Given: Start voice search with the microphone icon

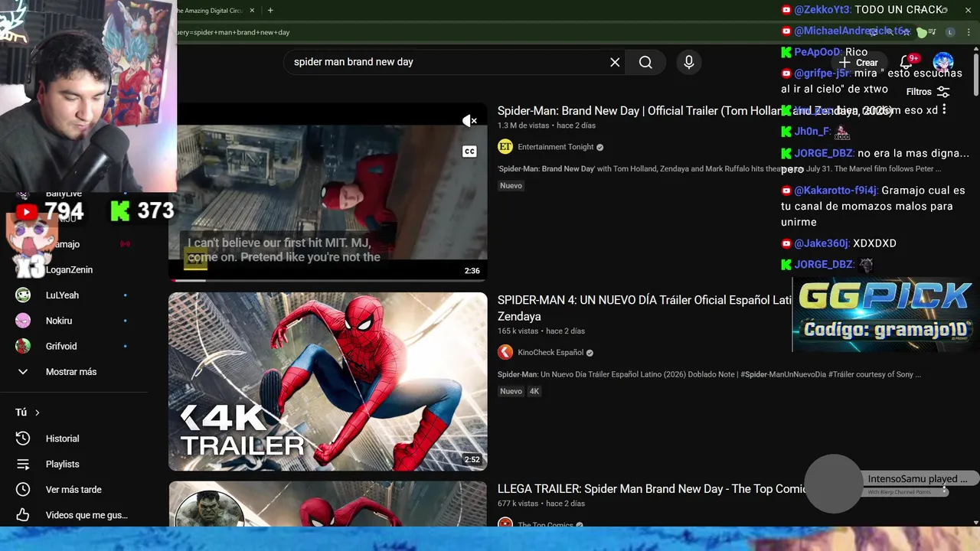Looking at the screenshot, I should pos(689,62).
